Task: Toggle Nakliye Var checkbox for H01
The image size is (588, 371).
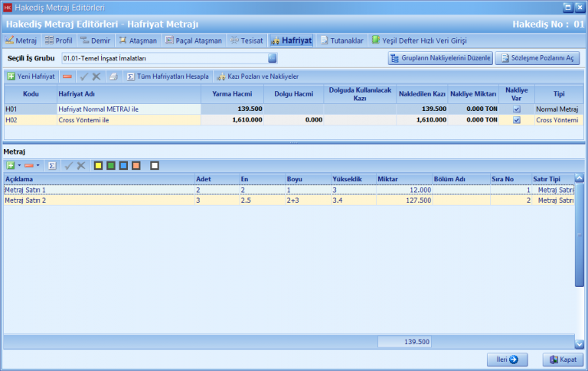Action: point(516,109)
